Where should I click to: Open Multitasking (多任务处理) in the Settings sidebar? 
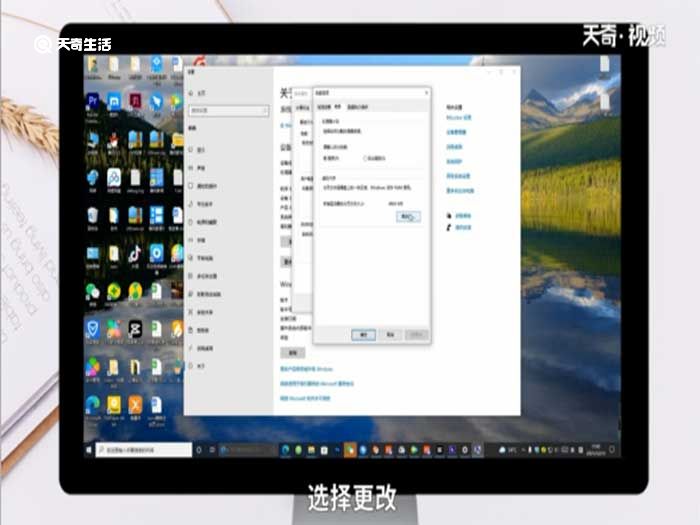click(x=203, y=276)
